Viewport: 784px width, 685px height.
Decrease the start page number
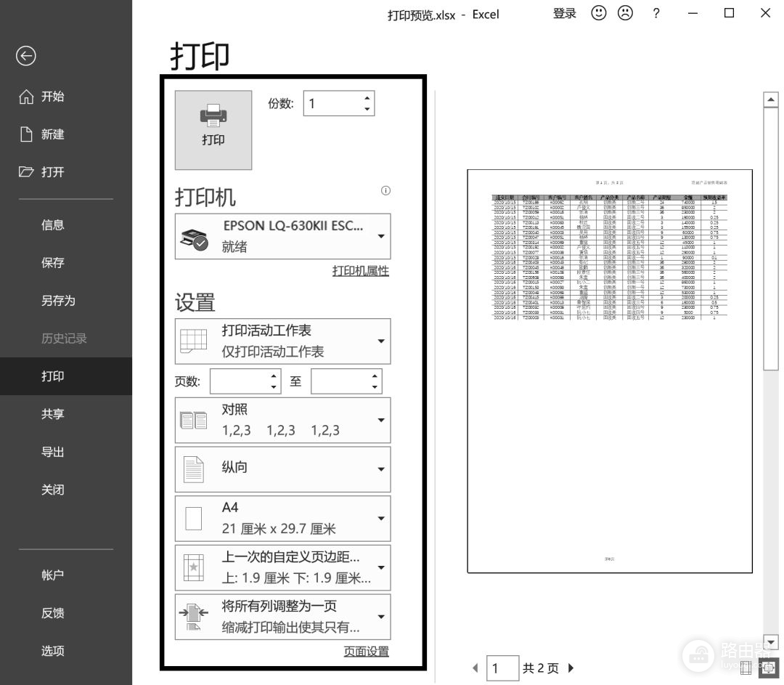coord(274,387)
